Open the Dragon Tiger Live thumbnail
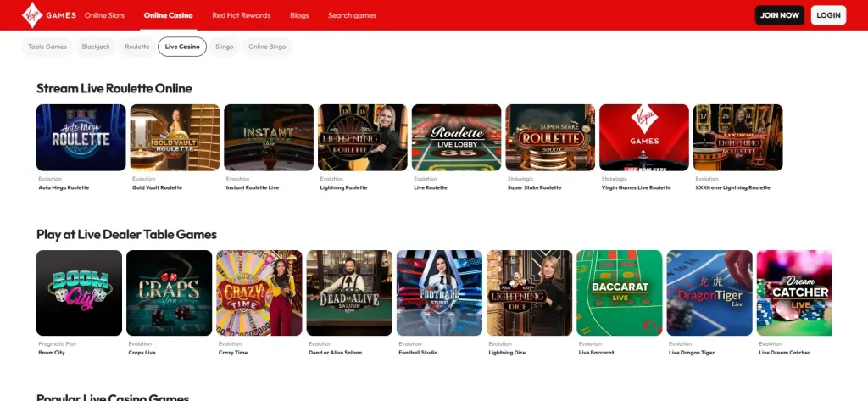 click(709, 293)
